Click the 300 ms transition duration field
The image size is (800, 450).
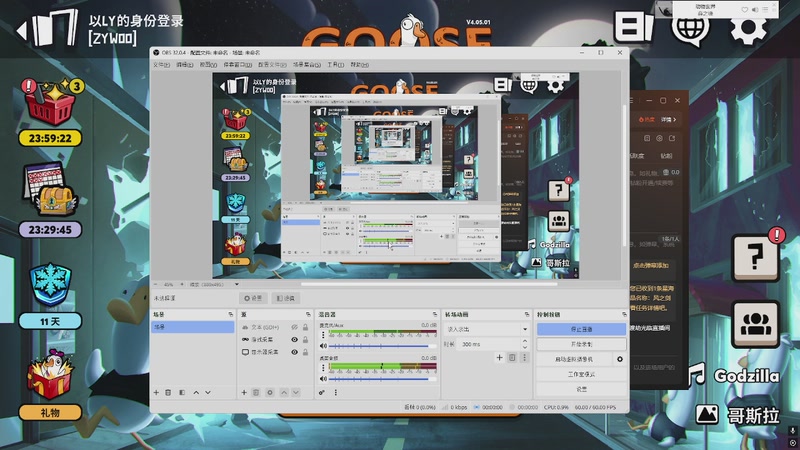coord(489,344)
